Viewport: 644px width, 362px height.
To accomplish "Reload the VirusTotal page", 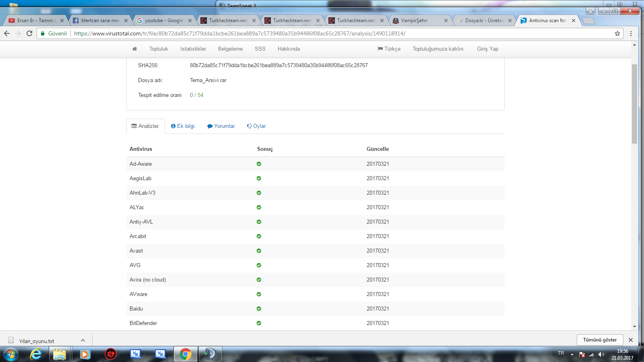I will pyautogui.click(x=29, y=33).
